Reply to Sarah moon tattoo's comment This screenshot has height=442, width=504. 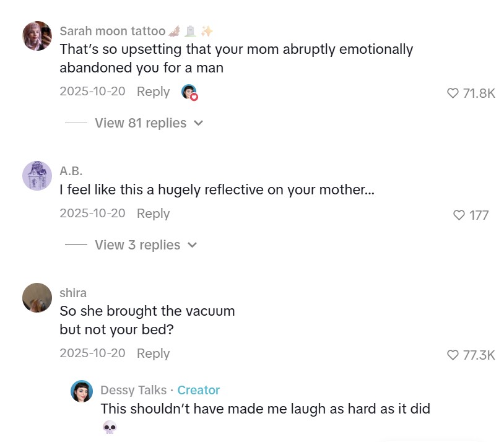pyautogui.click(x=153, y=92)
